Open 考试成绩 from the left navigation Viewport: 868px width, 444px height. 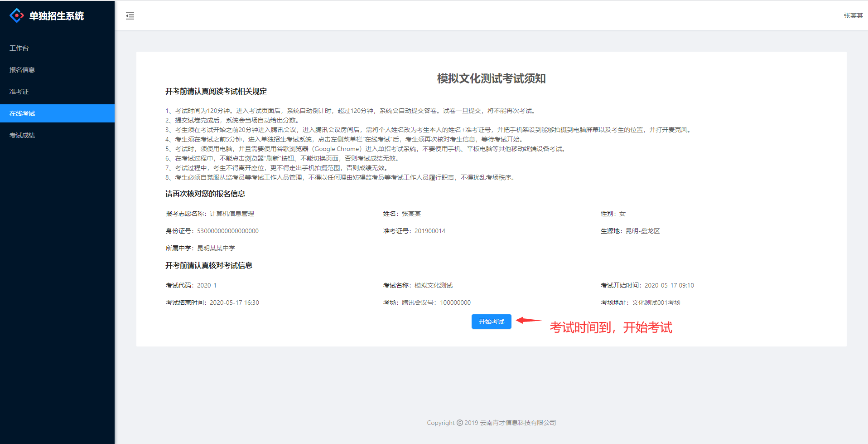tap(21, 135)
